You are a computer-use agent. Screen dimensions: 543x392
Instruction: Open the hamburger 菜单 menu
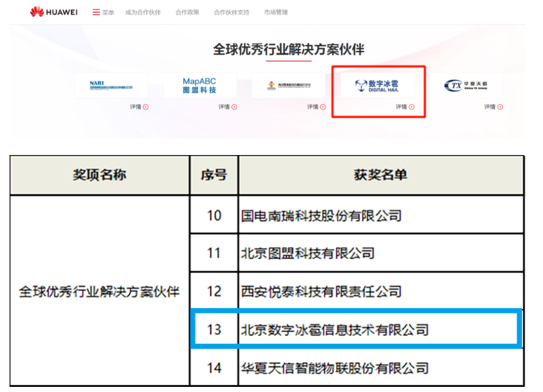click(x=103, y=12)
